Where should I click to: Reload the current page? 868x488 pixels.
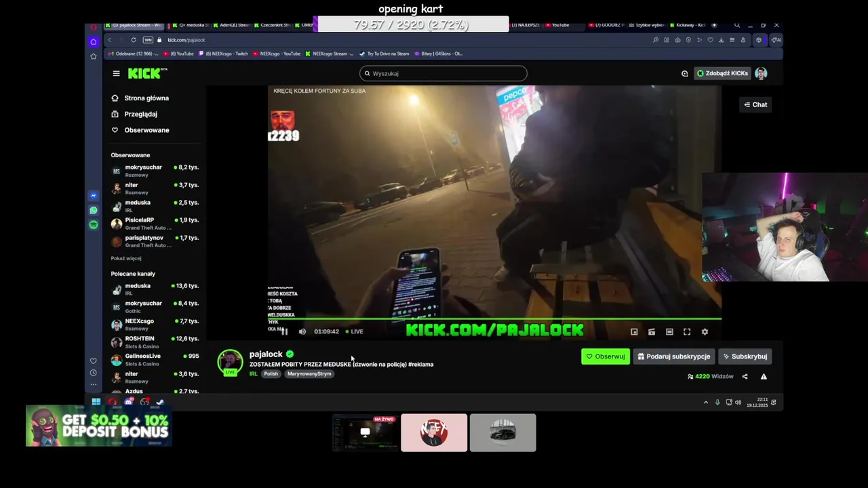point(133,40)
